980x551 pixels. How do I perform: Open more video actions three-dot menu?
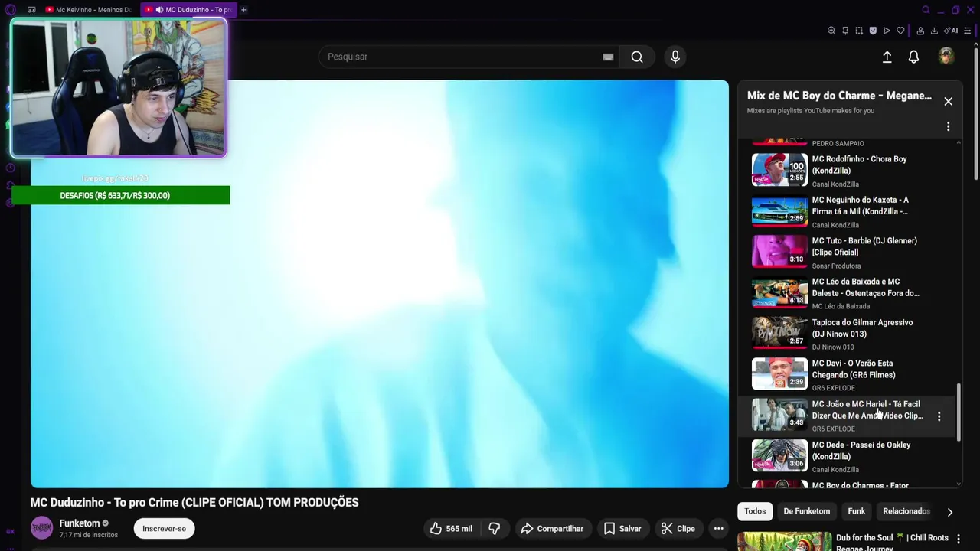(x=718, y=528)
